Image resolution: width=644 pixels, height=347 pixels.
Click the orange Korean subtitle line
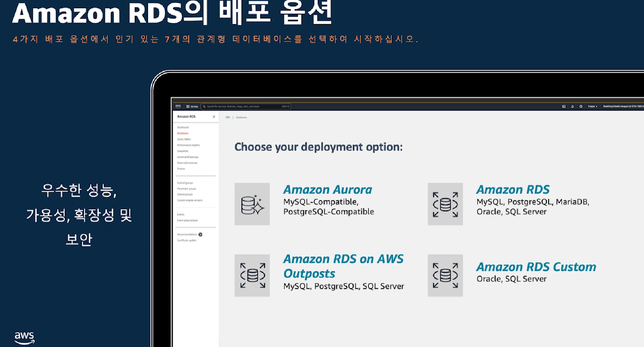pos(215,39)
